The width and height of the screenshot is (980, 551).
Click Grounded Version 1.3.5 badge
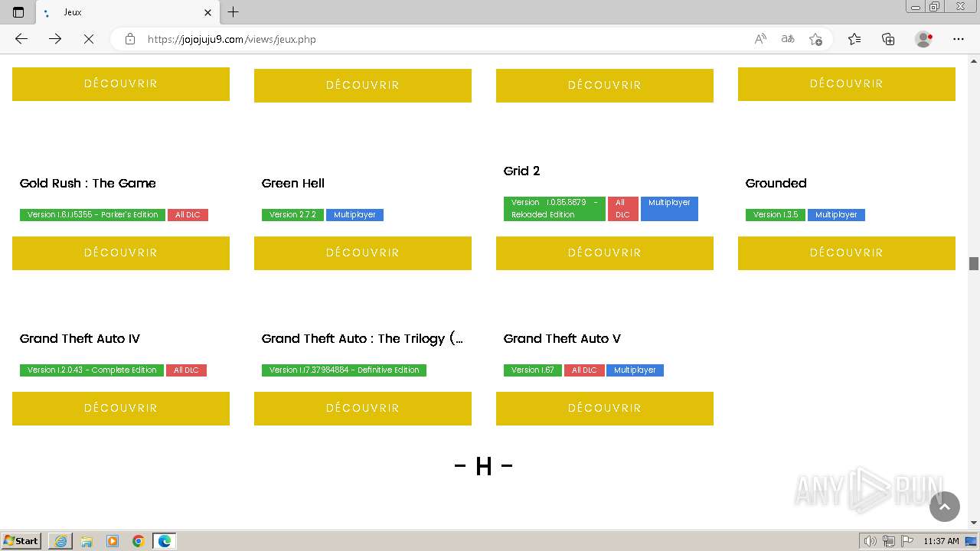pos(776,215)
